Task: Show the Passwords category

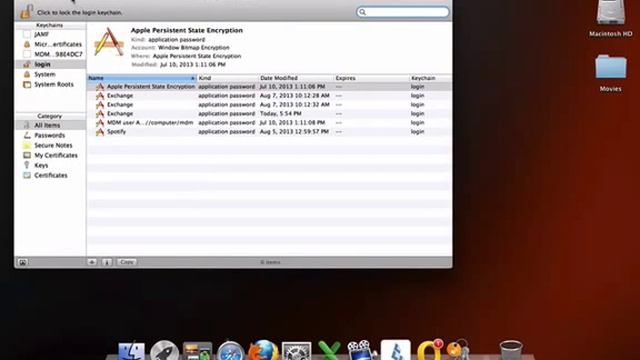Action: pos(44,135)
